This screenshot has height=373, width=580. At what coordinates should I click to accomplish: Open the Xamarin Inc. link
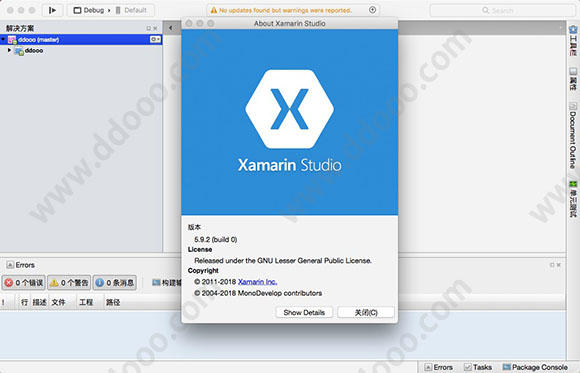[257, 282]
